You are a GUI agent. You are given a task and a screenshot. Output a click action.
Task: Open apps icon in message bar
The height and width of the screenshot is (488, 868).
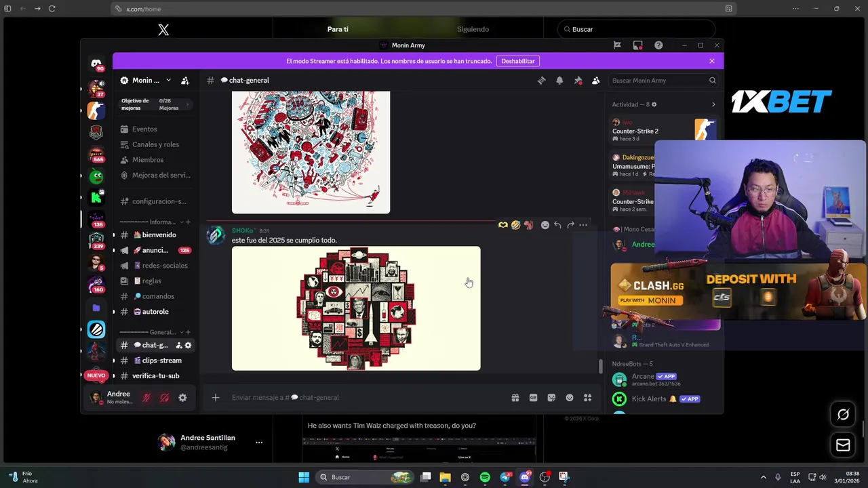coord(588,398)
